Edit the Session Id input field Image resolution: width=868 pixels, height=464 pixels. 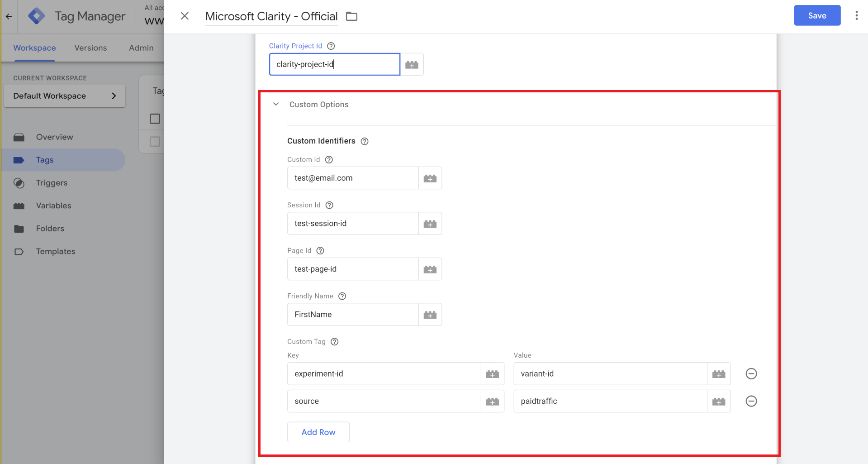click(x=353, y=224)
